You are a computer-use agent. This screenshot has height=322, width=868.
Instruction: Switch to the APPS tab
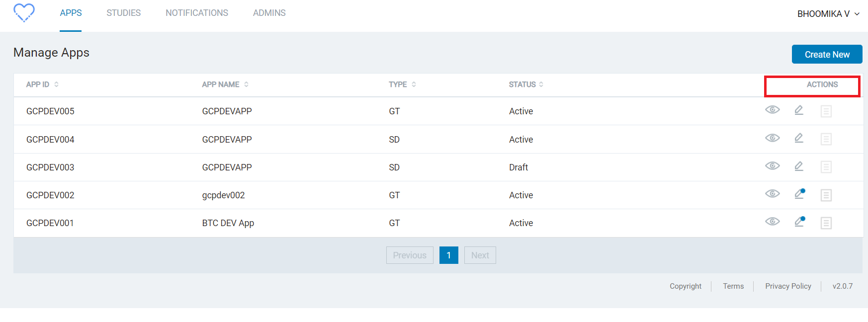(x=71, y=13)
